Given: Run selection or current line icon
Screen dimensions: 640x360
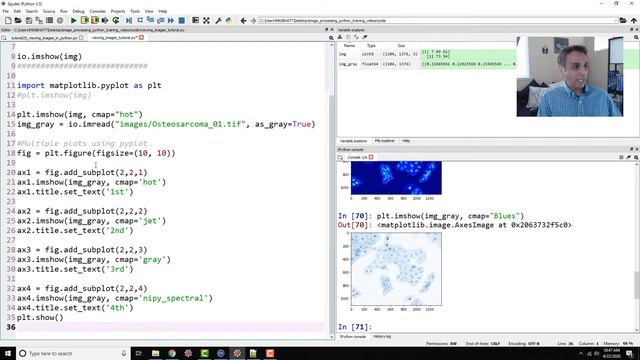Looking at the screenshot, I should [x=105, y=20].
